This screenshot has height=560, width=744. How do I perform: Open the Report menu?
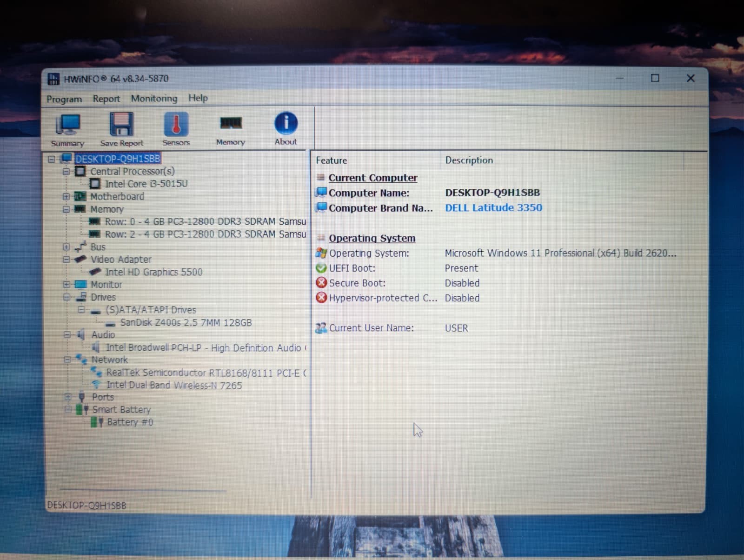coord(106,99)
